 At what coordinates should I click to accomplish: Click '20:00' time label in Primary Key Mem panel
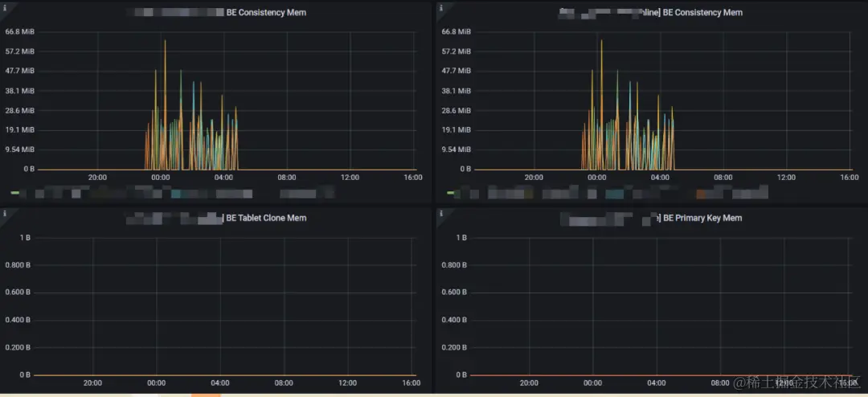pyautogui.click(x=529, y=383)
